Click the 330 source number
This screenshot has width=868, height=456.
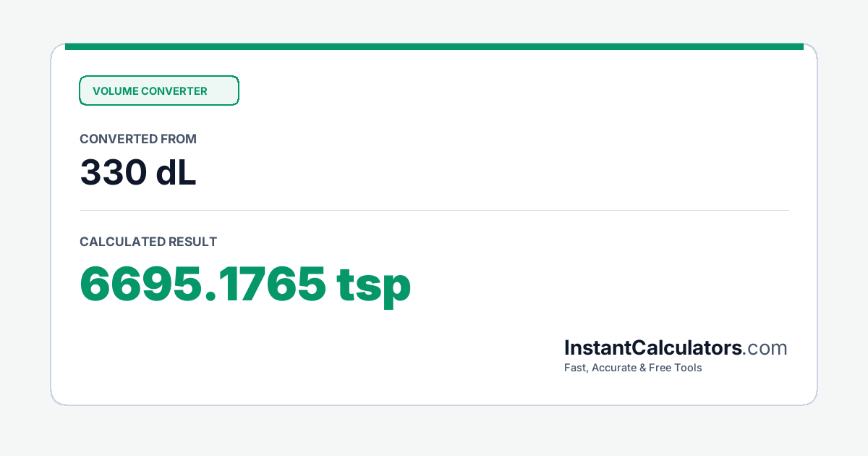click(x=112, y=172)
